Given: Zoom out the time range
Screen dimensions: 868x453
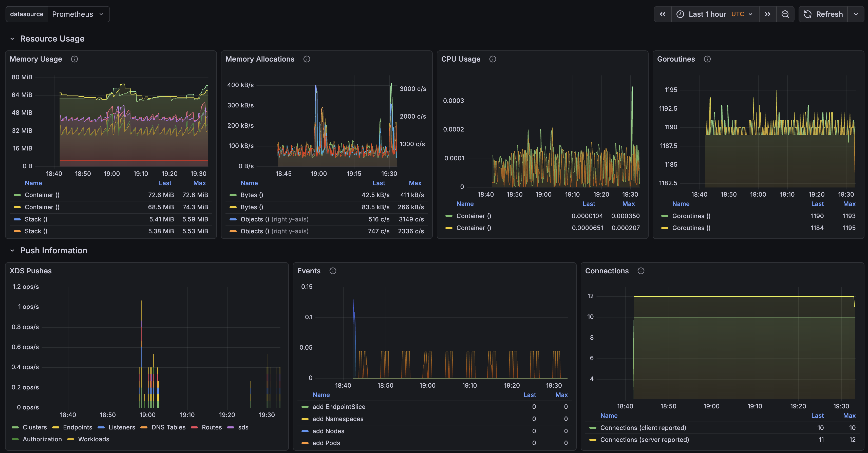Looking at the screenshot, I should click(785, 14).
